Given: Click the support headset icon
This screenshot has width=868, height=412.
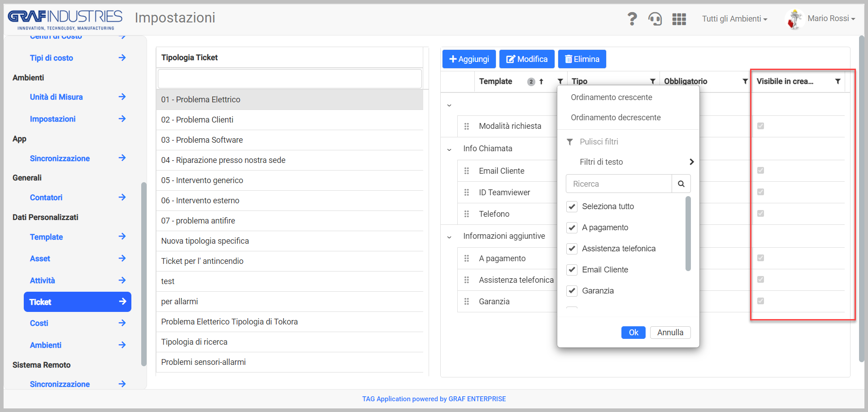Looking at the screenshot, I should 655,19.
